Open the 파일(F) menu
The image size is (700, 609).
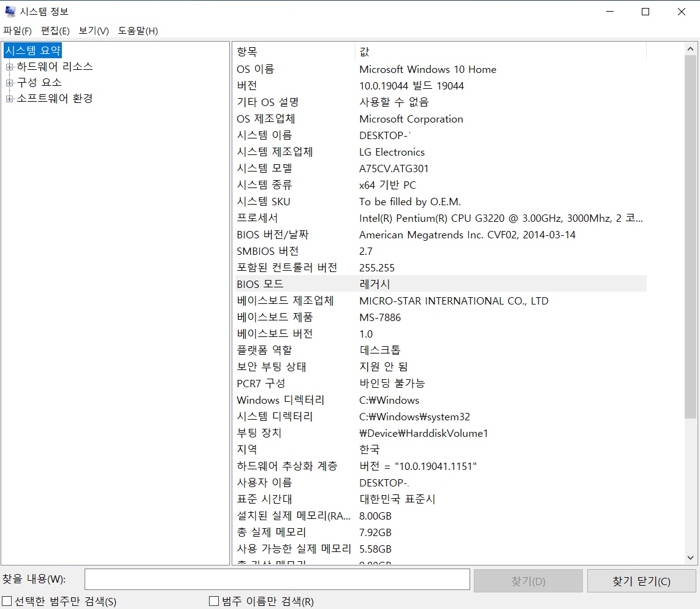[17, 31]
